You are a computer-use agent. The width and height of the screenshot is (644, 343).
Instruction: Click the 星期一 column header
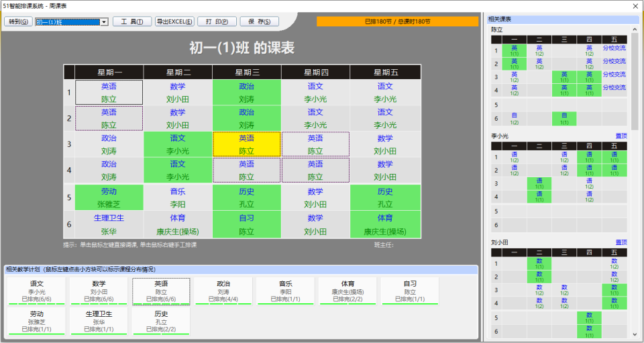pyautogui.click(x=109, y=72)
